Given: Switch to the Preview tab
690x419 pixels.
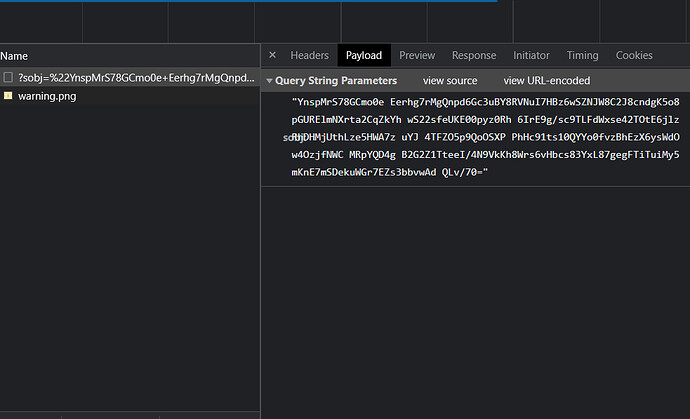Looking at the screenshot, I should click(x=417, y=55).
